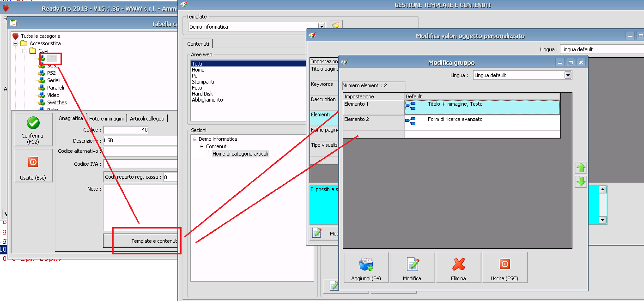Screen dimensions: 644x301
Task: Collapse the Accessoristica tree node
Action: click(x=16, y=43)
